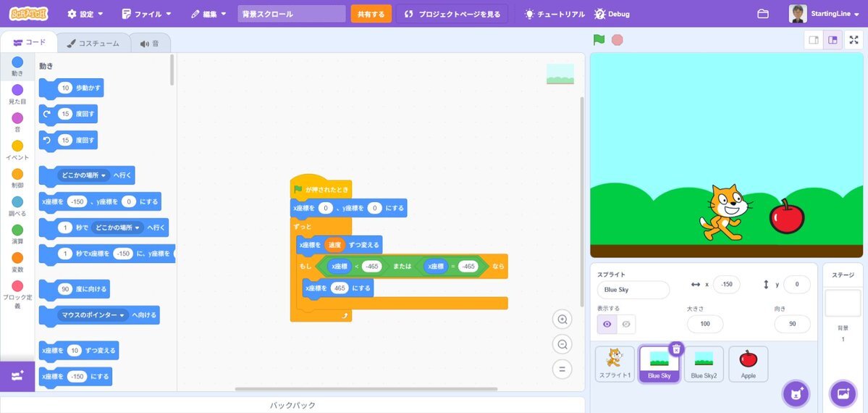
Task: Edit the 大きさ size field
Action: point(705,324)
